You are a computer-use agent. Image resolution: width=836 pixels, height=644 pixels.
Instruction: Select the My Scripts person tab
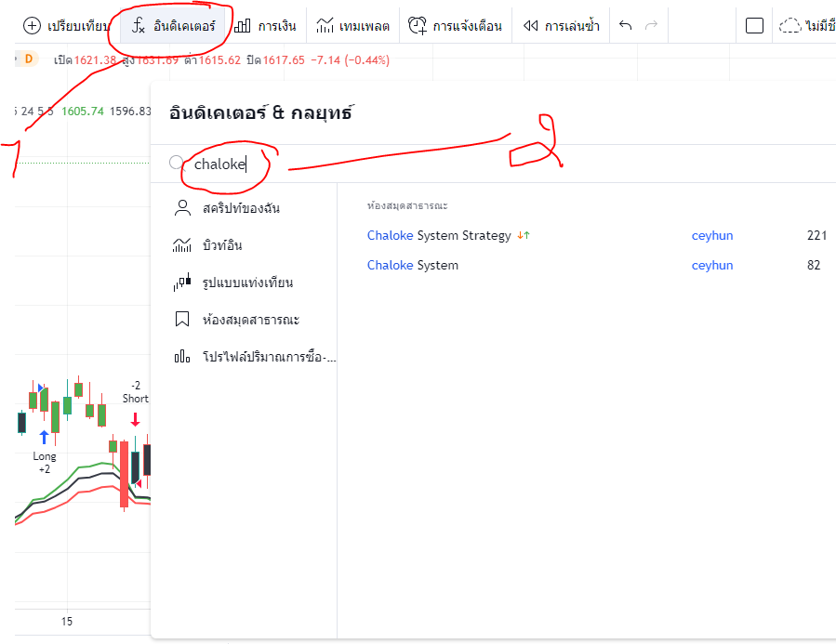coord(245,208)
